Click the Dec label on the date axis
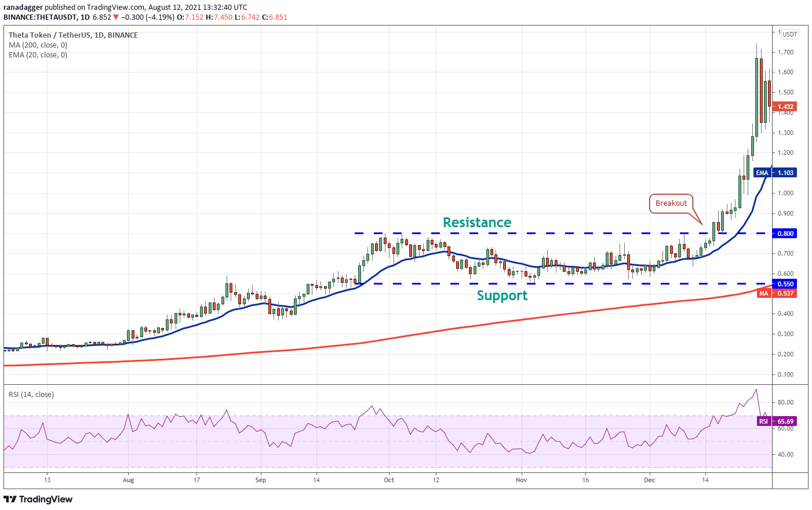The image size is (812, 510). tap(650, 480)
